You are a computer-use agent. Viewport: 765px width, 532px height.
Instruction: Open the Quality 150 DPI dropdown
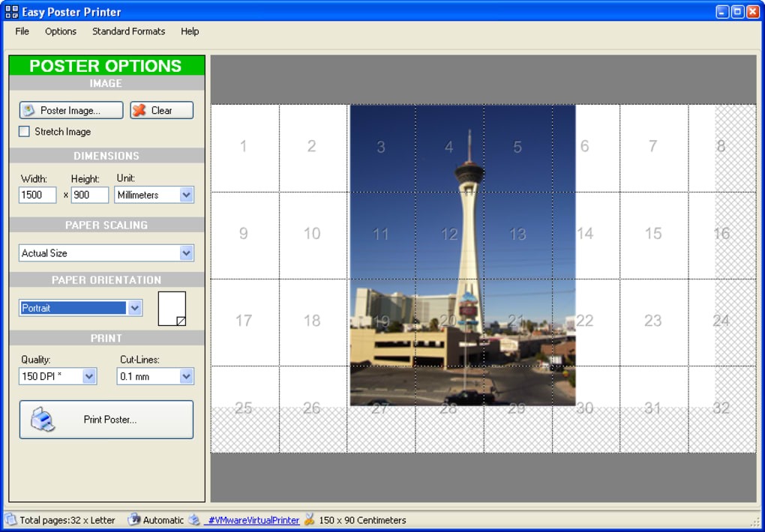point(88,376)
